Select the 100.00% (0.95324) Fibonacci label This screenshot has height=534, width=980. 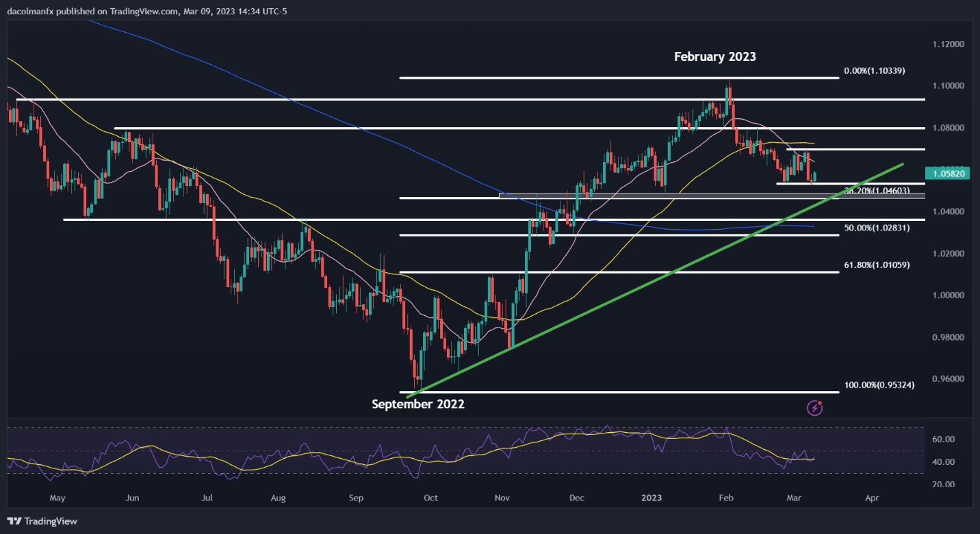[x=879, y=385]
